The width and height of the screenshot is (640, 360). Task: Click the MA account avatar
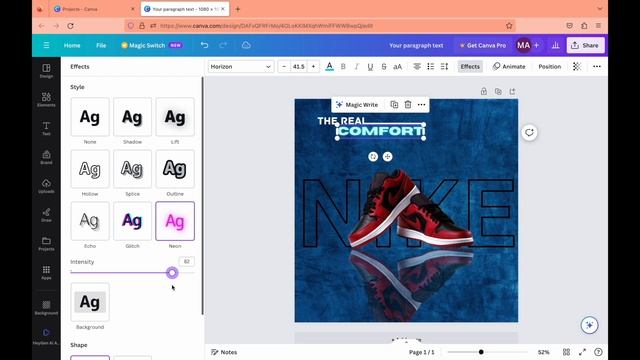[523, 45]
